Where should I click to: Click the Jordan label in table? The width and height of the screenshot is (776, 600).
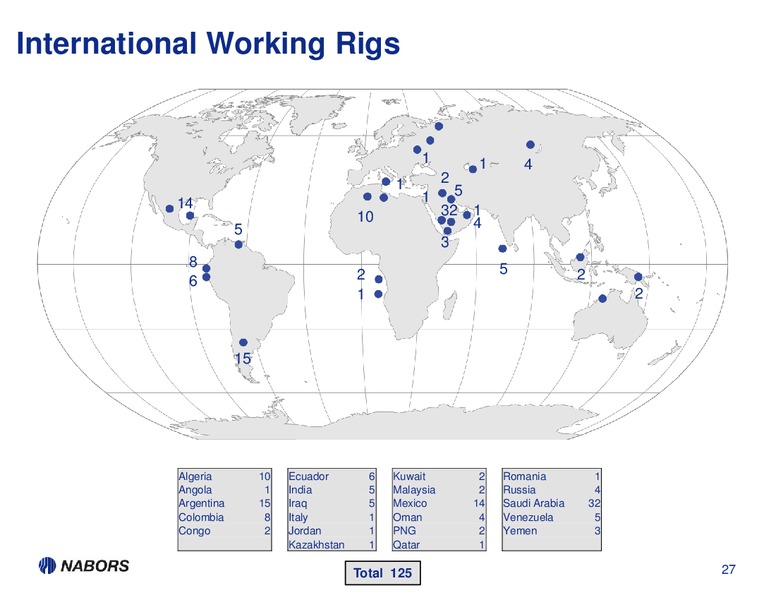click(x=305, y=531)
